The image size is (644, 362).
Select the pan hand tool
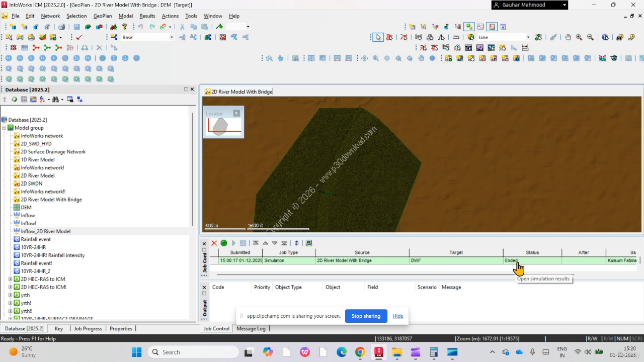[568, 37]
